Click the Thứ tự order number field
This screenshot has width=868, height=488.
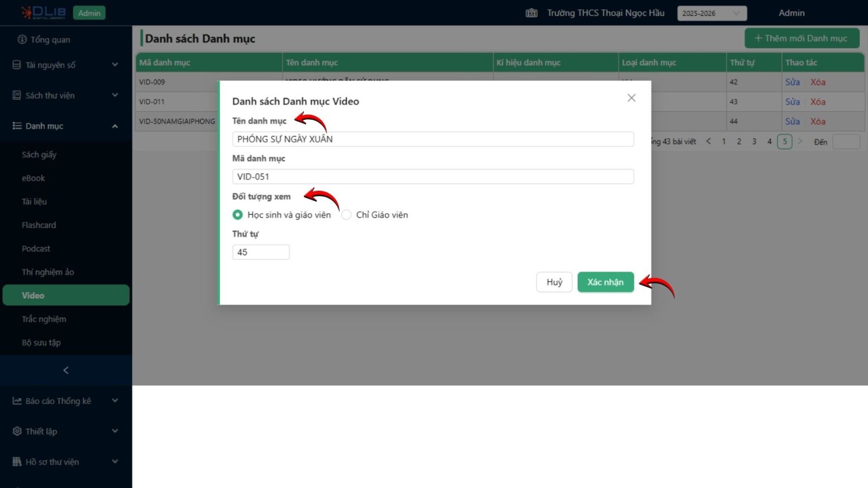pos(260,252)
